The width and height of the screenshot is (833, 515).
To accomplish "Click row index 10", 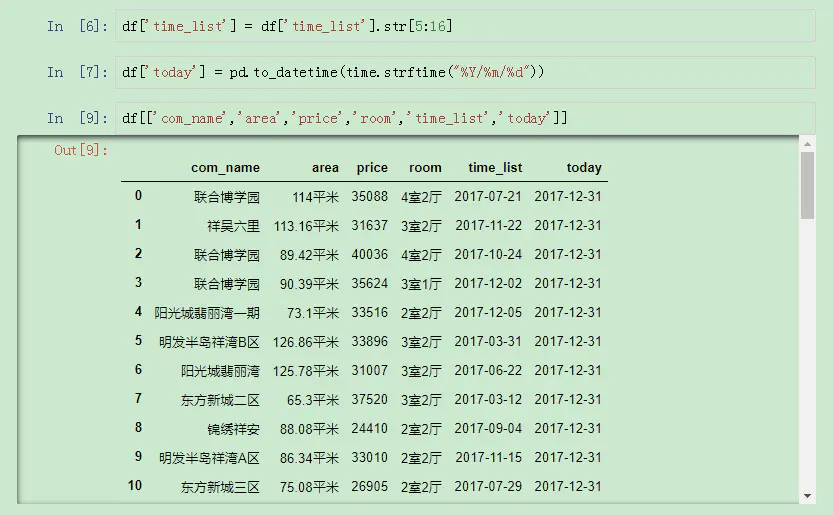I will pyautogui.click(x=135, y=485).
